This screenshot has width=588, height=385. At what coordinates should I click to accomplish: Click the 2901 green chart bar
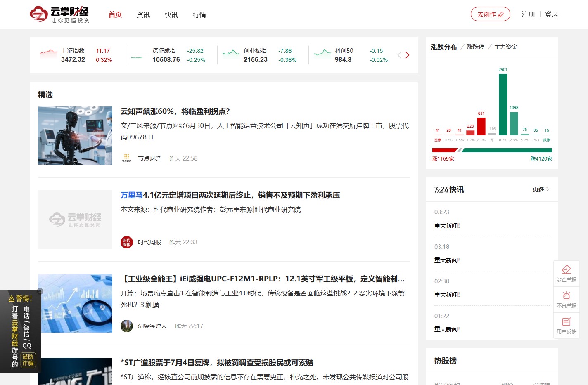[503, 104]
